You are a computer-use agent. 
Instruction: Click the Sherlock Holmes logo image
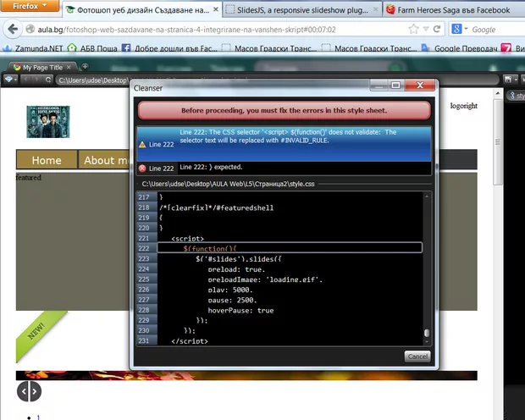coord(48,122)
